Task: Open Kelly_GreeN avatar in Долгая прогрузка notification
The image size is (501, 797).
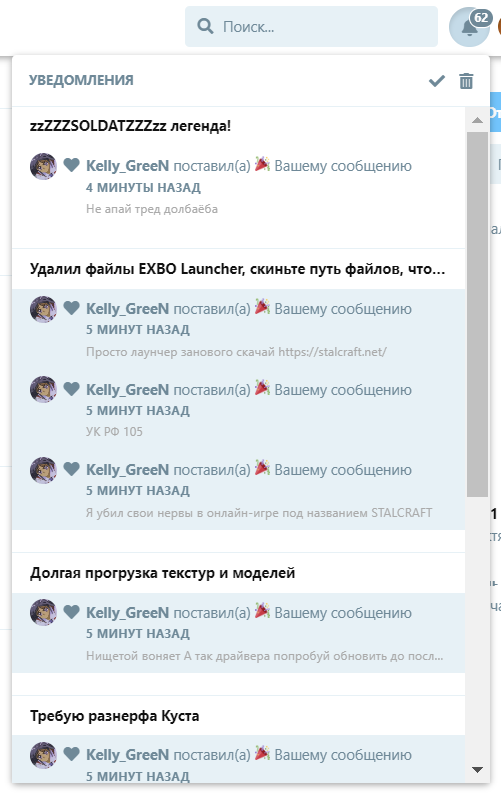Action: pos(43,612)
